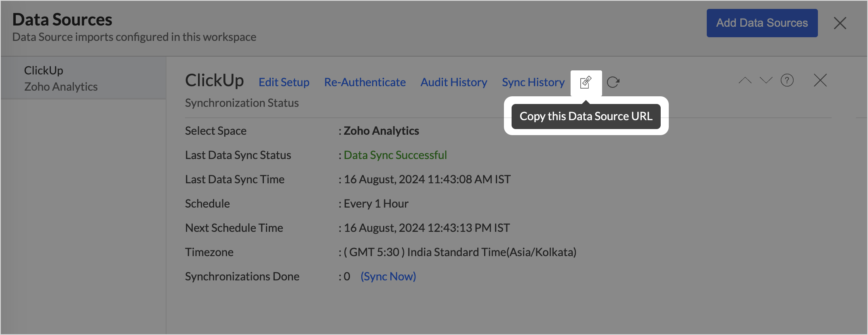
Task: Click the Data Sync Successful status text
Action: [395, 155]
